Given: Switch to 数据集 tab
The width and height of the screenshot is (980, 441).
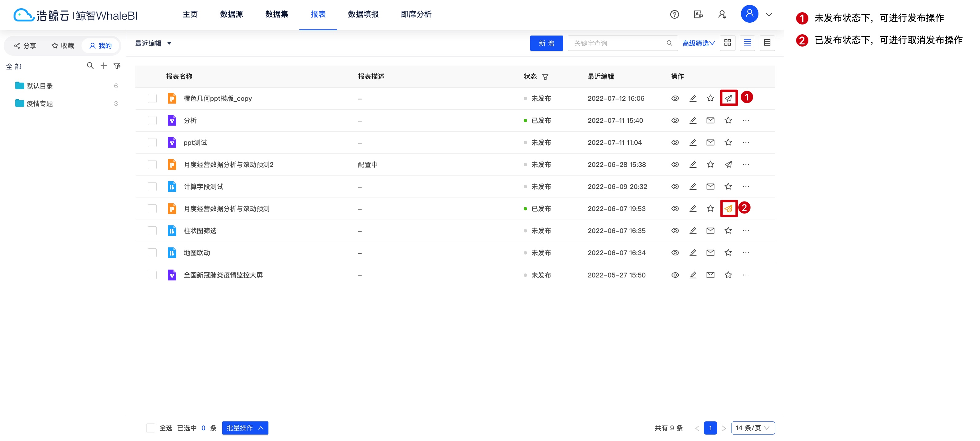Looking at the screenshot, I should coord(277,14).
